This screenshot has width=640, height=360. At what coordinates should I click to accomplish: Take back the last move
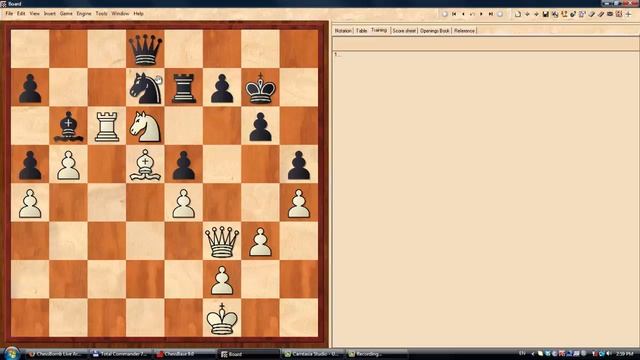coord(472,14)
